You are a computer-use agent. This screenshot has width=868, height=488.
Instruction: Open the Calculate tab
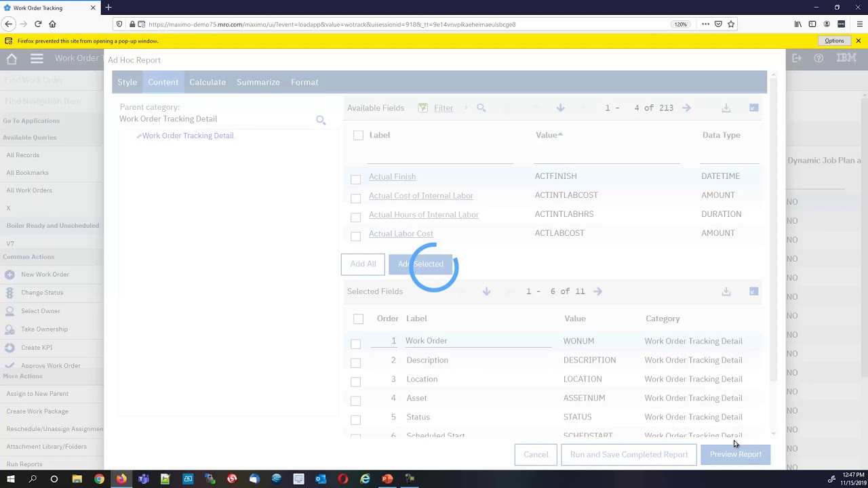[208, 82]
